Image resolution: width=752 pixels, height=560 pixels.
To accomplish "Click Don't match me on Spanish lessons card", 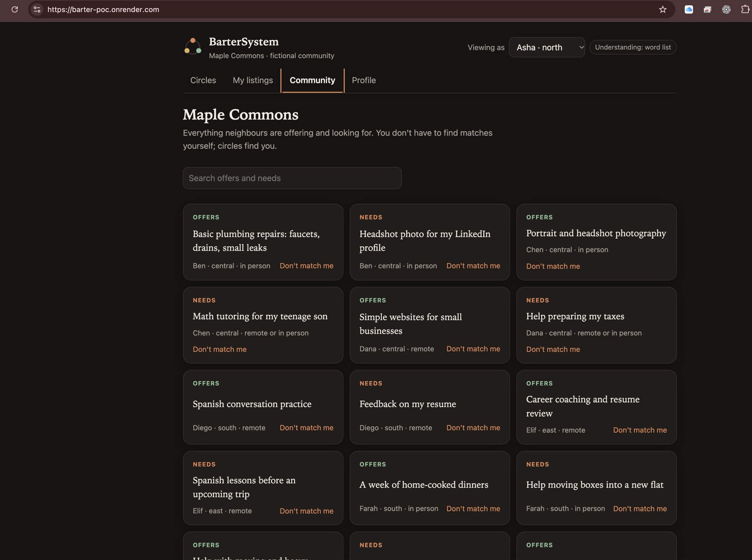I will tap(307, 511).
